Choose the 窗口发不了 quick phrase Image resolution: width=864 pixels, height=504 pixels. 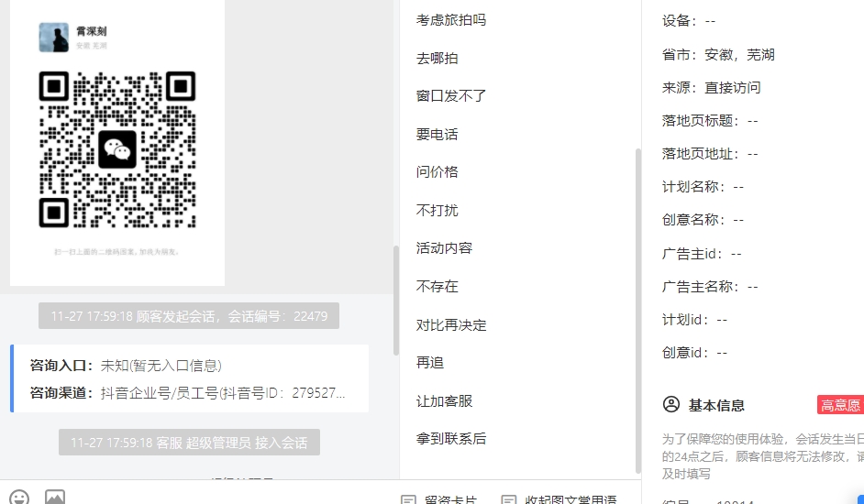(x=450, y=96)
